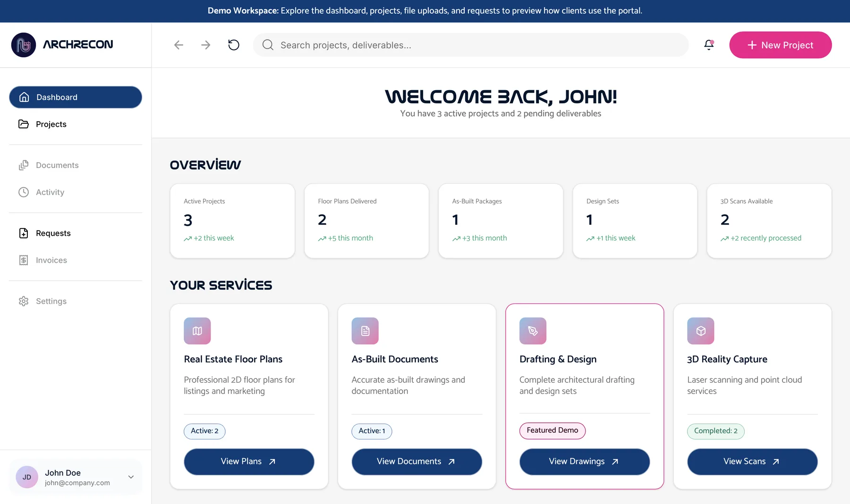
Task: Click the Active: 2 badge
Action: (x=204, y=431)
